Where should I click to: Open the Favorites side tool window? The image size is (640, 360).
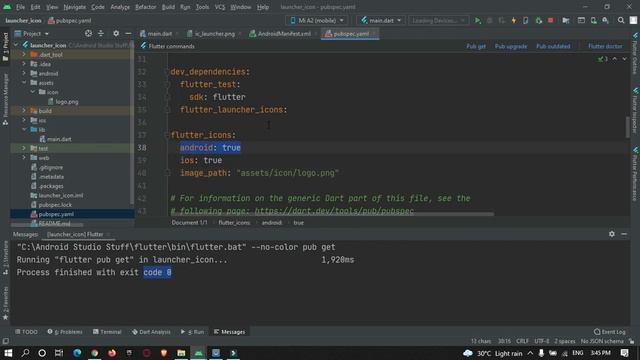pyautogui.click(x=5, y=303)
